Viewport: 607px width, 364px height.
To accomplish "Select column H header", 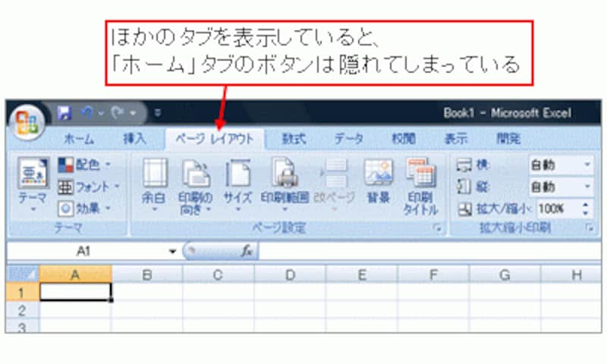I will pos(571,275).
